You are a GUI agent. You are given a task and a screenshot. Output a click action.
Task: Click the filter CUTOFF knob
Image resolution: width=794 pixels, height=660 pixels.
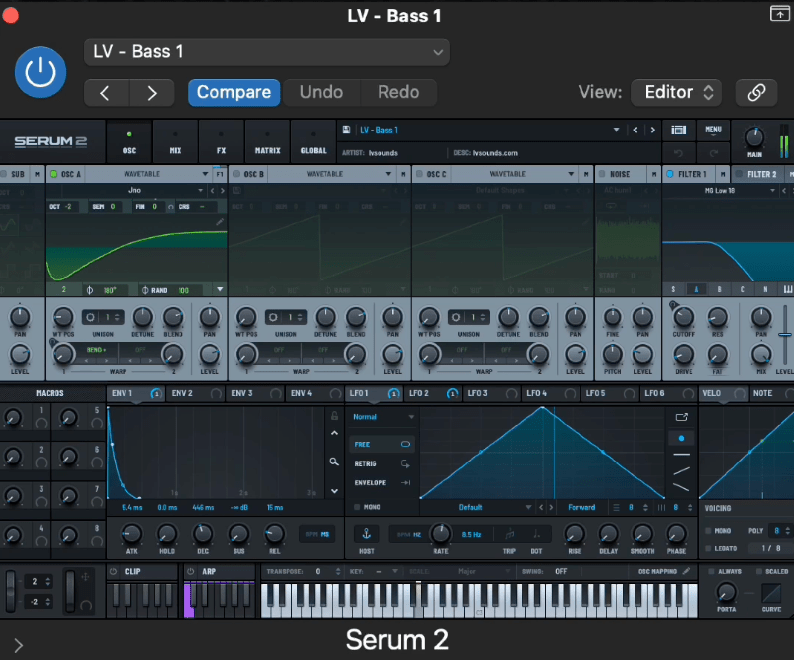tap(684, 317)
